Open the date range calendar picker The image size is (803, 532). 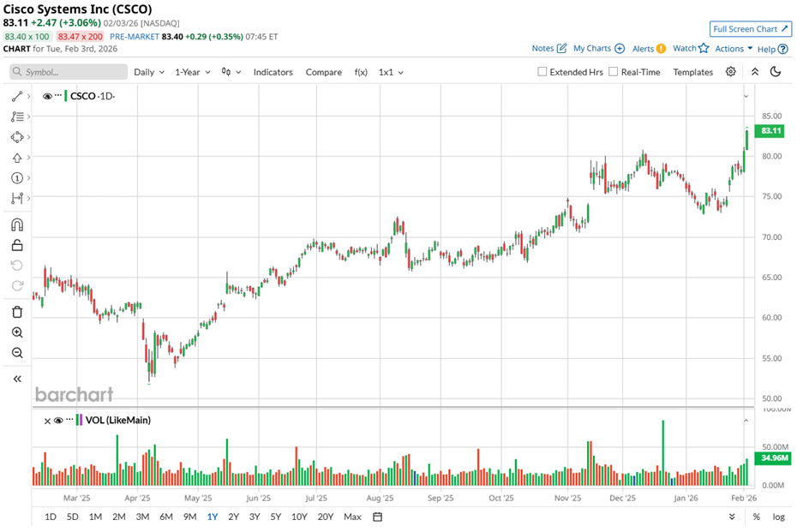pos(377,517)
